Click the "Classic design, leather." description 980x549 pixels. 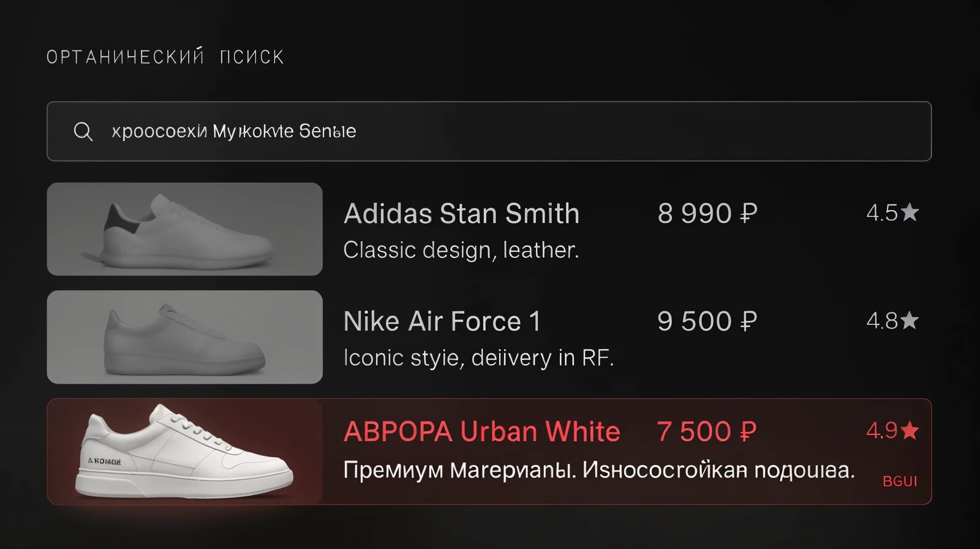click(x=461, y=250)
